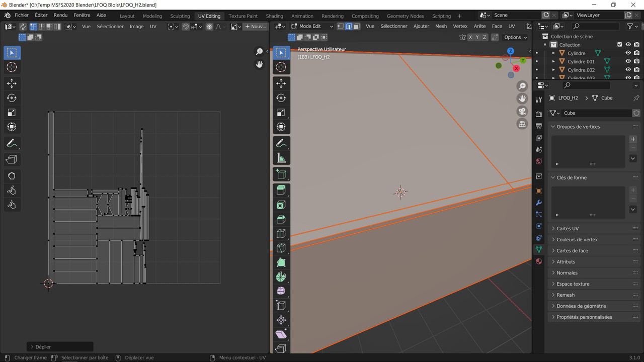Expand the Déplier operator panel

coord(60,347)
